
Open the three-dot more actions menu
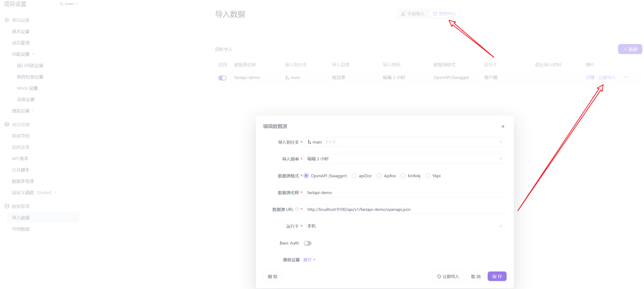(626, 77)
